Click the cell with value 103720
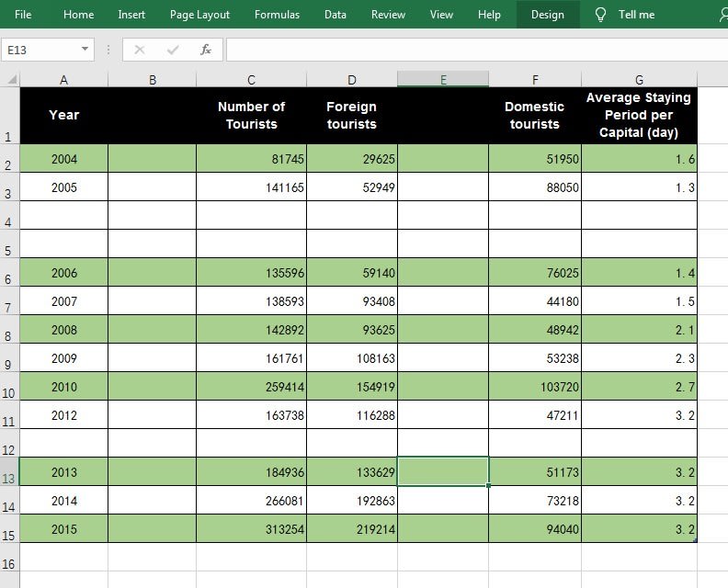Viewport: 728px width, 588px height. [x=535, y=386]
